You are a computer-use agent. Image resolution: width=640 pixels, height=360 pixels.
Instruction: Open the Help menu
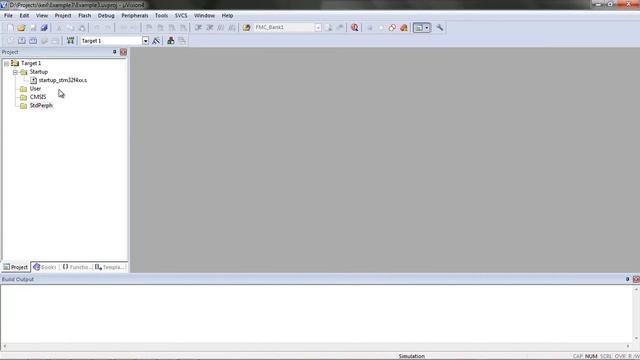point(227,16)
